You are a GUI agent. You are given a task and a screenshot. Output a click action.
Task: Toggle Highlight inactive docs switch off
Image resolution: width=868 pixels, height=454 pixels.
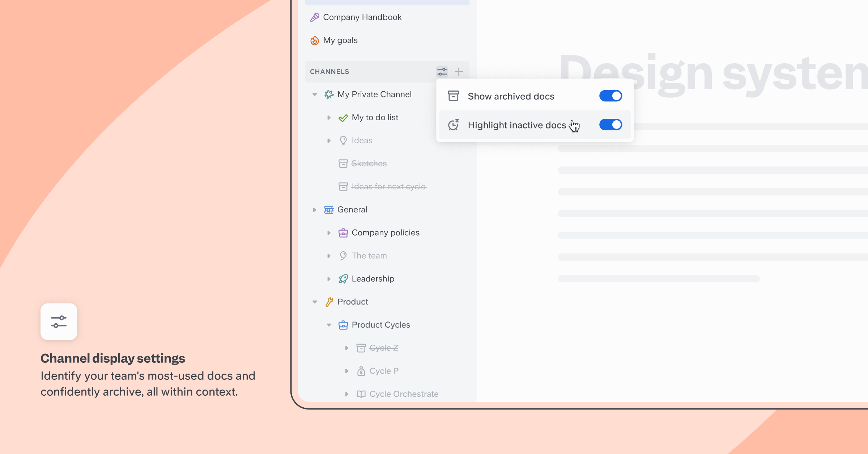(x=610, y=125)
